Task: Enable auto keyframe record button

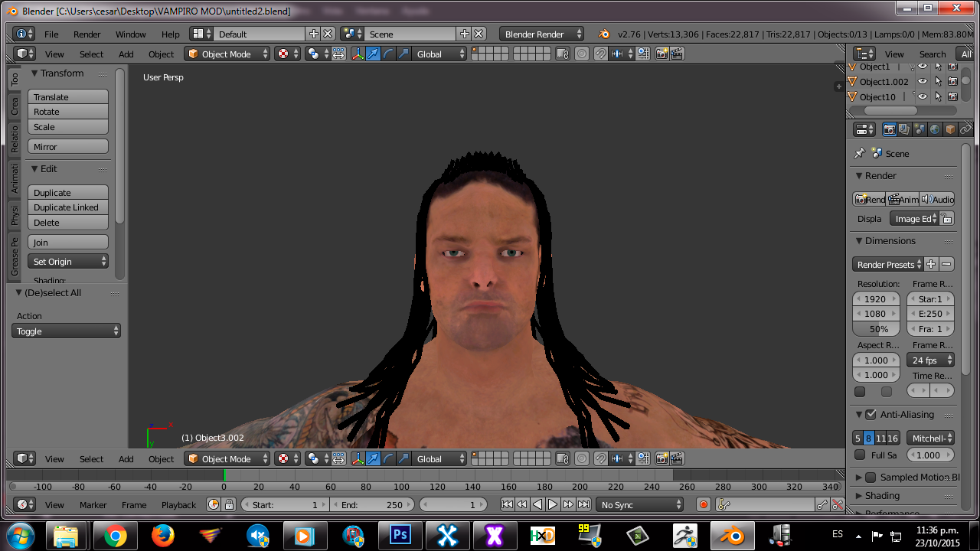Action: (x=704, y=504)
